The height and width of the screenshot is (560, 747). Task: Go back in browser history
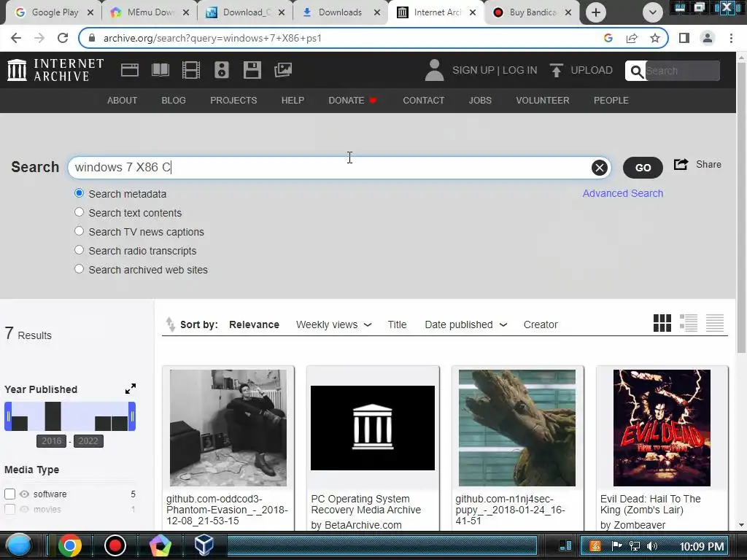pos(16,38)
